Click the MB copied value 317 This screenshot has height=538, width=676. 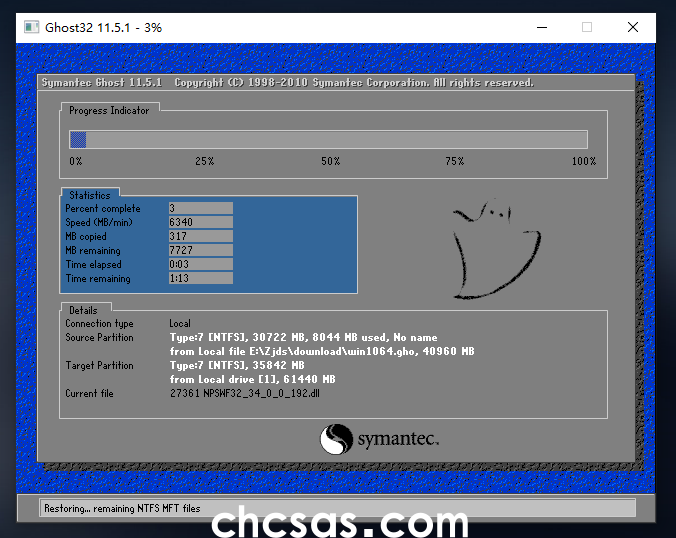coord(200,236)
